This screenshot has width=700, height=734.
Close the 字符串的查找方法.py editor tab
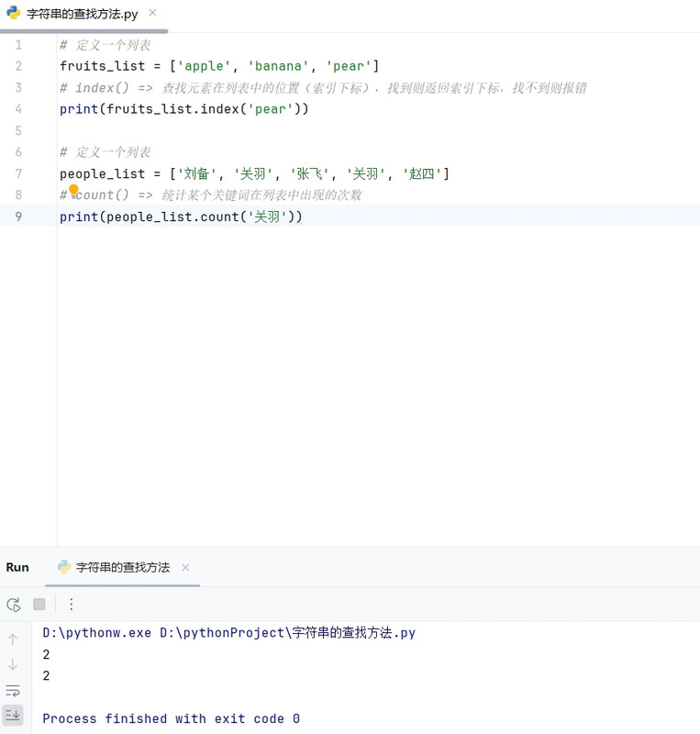152,13
